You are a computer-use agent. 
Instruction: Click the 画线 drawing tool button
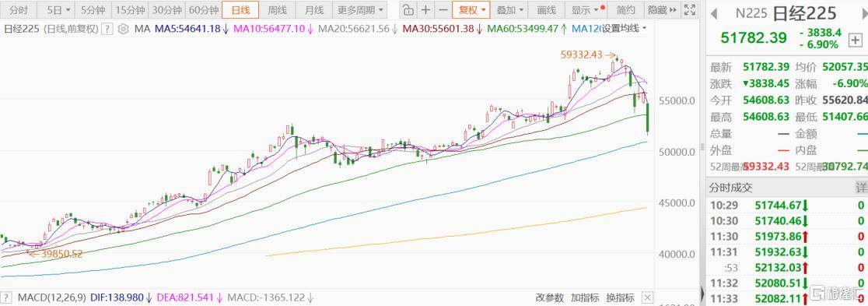coord(546,10)
